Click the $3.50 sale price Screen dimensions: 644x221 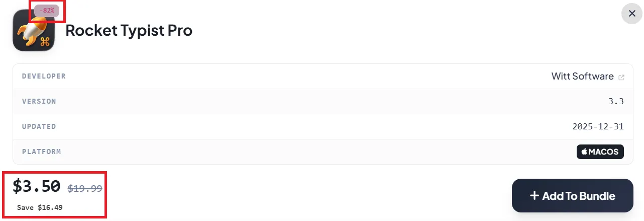[x=37, y=186]
